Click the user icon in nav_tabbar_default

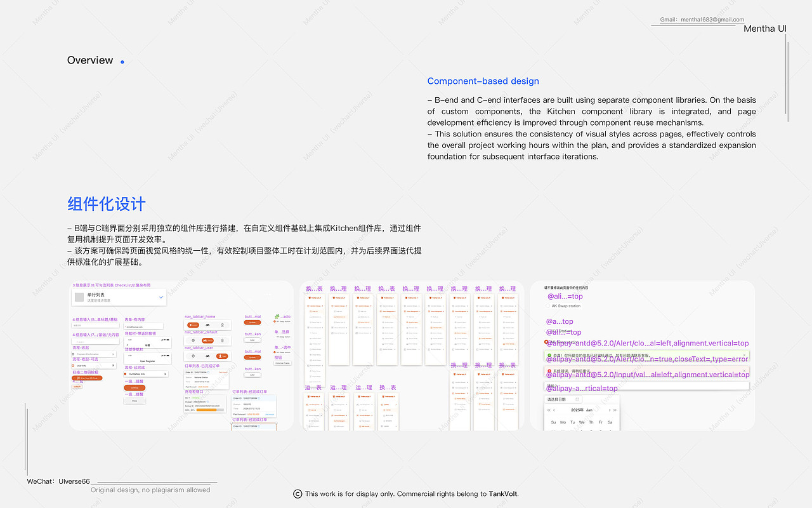[x=222, y=340]
